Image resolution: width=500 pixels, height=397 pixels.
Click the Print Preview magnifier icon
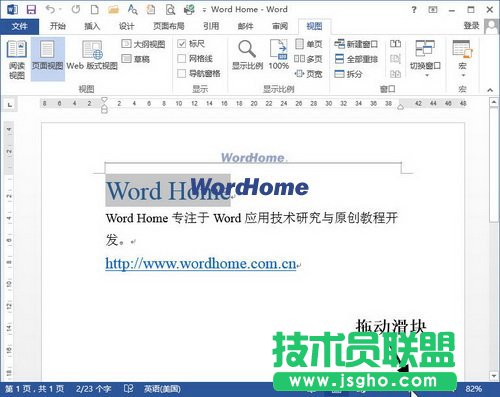[170, 10]
